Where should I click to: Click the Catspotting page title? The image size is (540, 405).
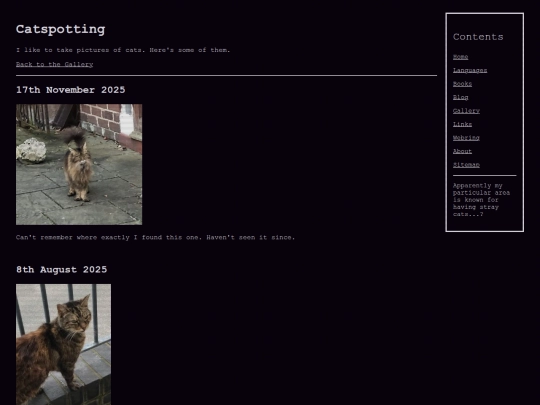(60, 29)
